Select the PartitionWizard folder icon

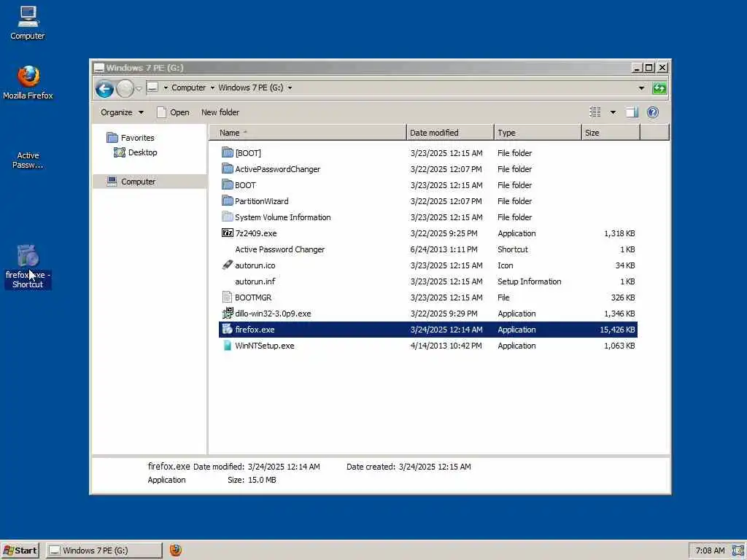(x=228, y=201)
